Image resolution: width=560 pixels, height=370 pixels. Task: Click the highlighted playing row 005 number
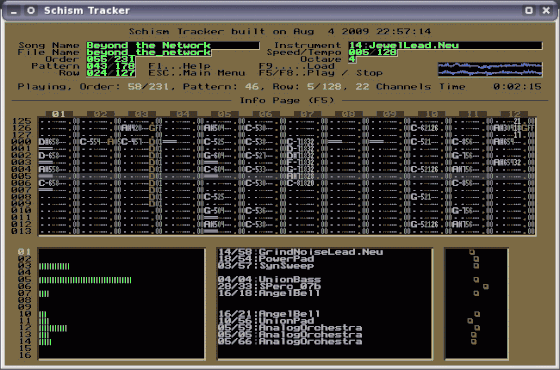click(22, 176)
